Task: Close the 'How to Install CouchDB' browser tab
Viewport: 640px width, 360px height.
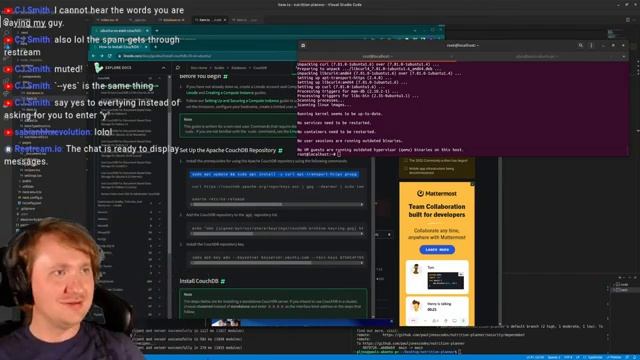Action: click(x=146, y=47)
